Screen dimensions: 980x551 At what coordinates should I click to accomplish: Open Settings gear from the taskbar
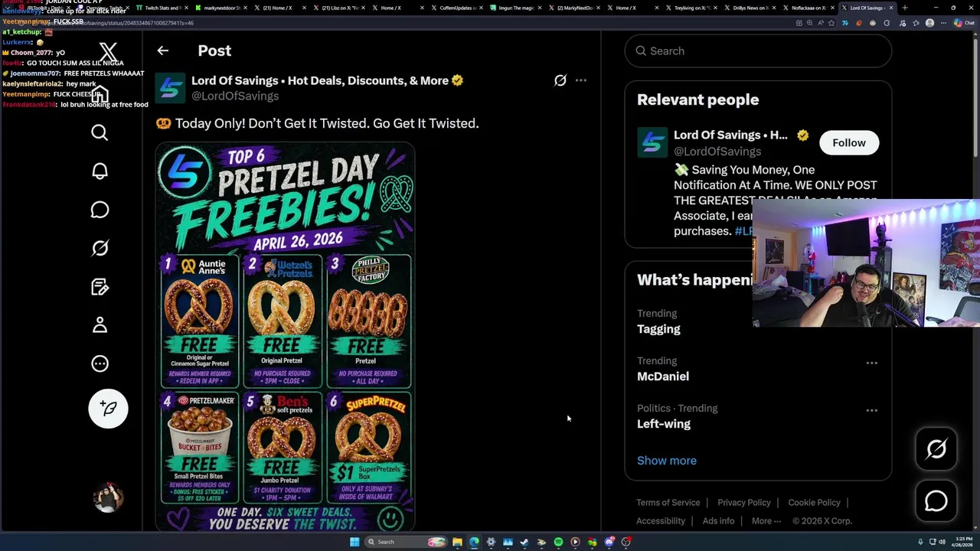click(x=491, y=542)
